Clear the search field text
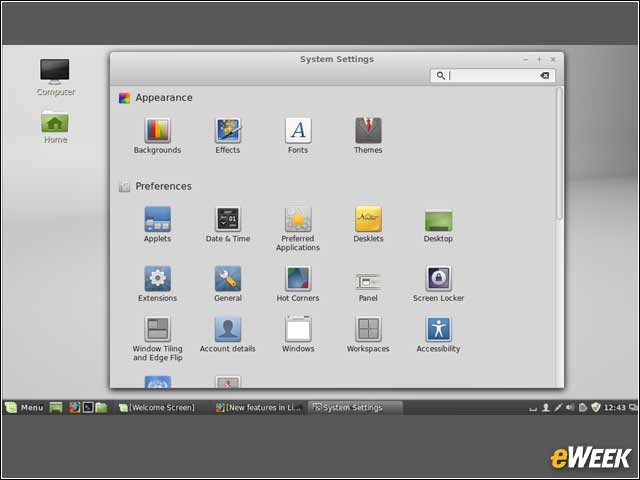Screen dimensions: 640x480 tap(544, 76)
